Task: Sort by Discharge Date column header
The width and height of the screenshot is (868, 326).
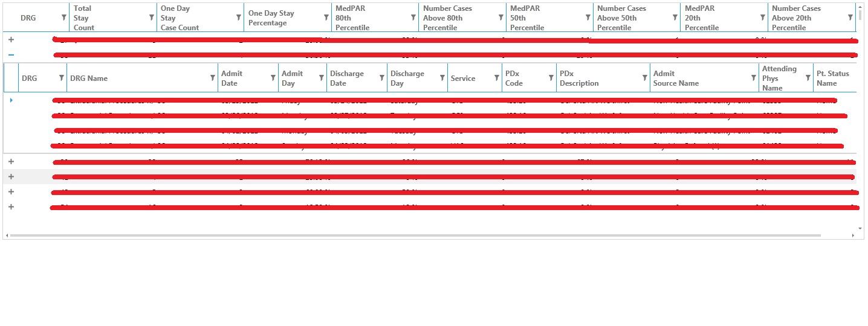Action: coord(347,78)
